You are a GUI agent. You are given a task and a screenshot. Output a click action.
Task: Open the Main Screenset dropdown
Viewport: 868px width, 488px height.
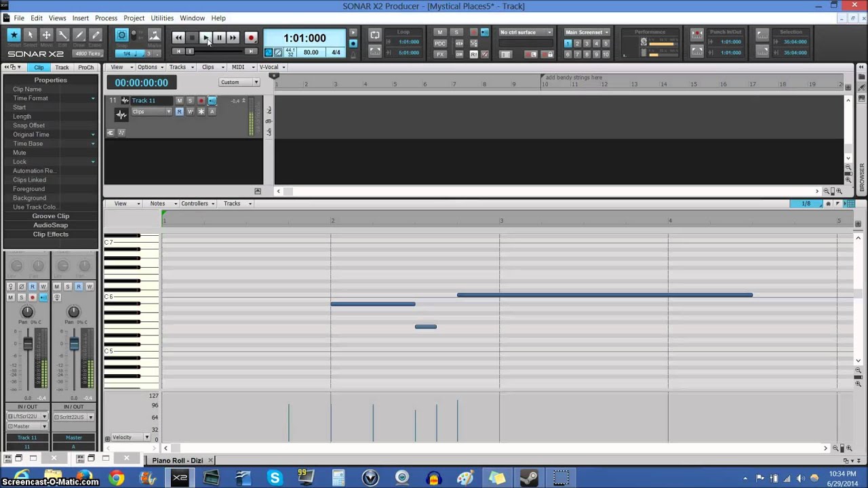click(x=587, y=32)
